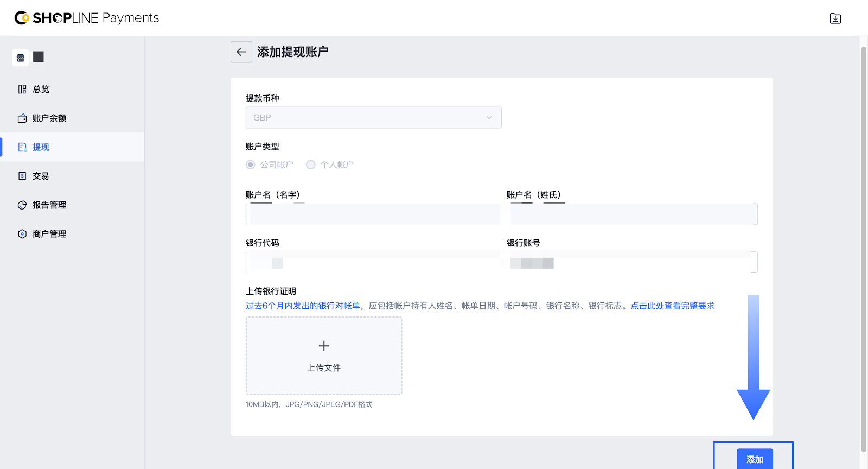
Task: Click the 总览 overview icon
Action: pos(22,89)
